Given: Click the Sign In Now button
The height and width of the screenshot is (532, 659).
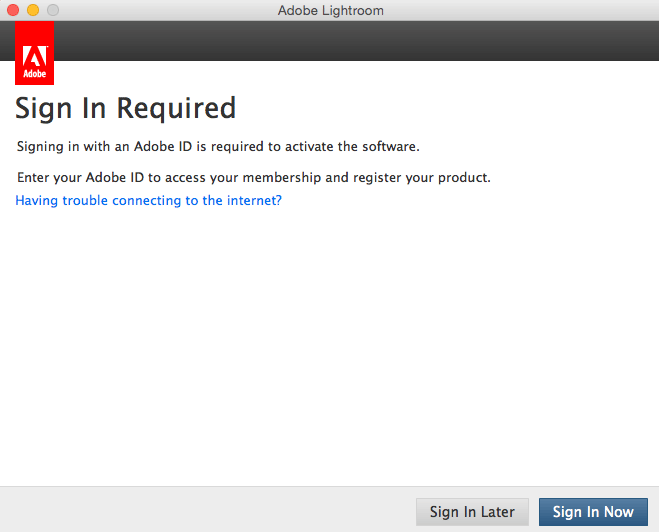Looking at the screenshot, I should click(593, 512).
